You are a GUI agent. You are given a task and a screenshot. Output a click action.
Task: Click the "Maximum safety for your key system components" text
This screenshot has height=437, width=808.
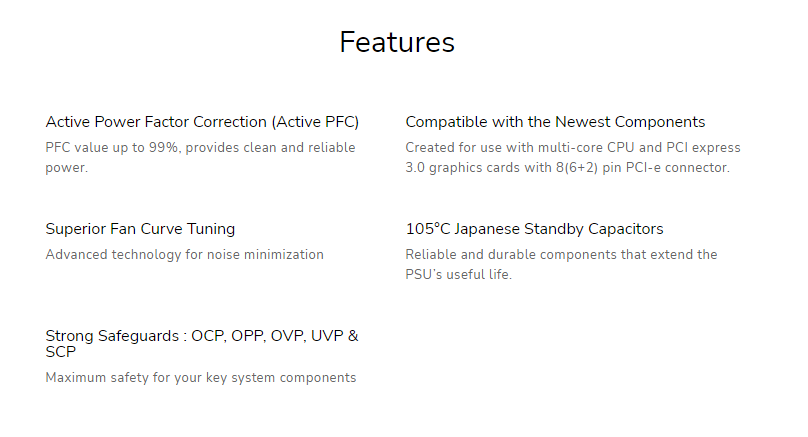(x=200, y=378)
